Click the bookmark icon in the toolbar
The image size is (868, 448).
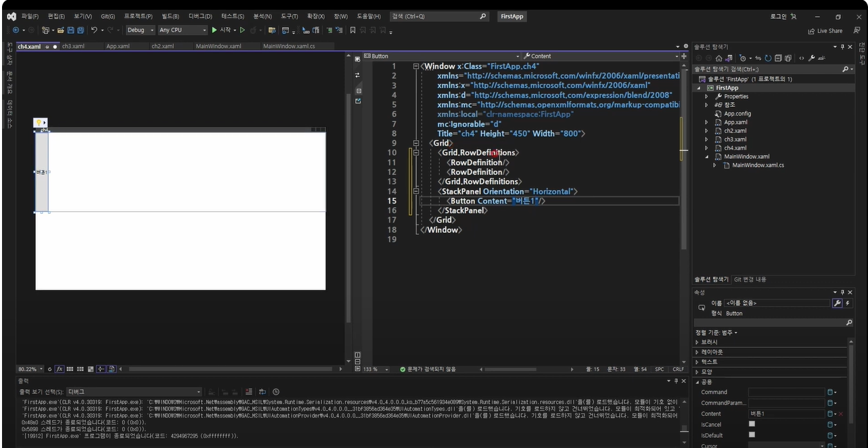click(352, 30)
